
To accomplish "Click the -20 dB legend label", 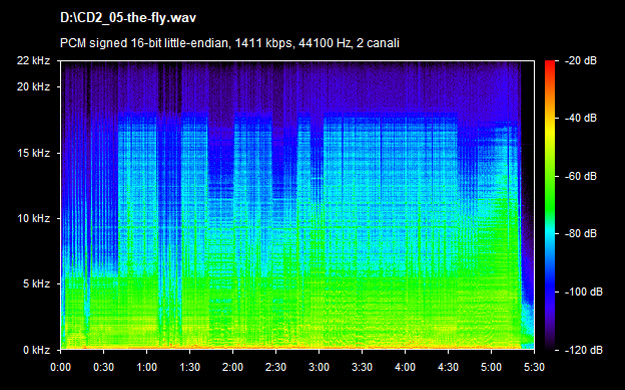I will pos(581,61).
